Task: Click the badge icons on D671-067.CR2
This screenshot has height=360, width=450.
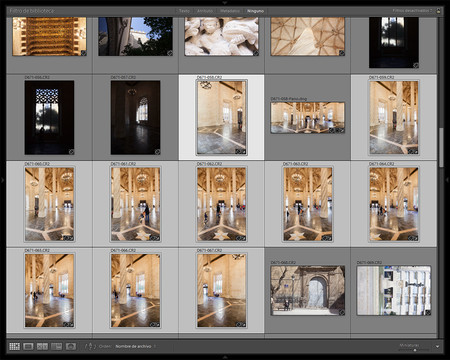Action: click(240, 324)
